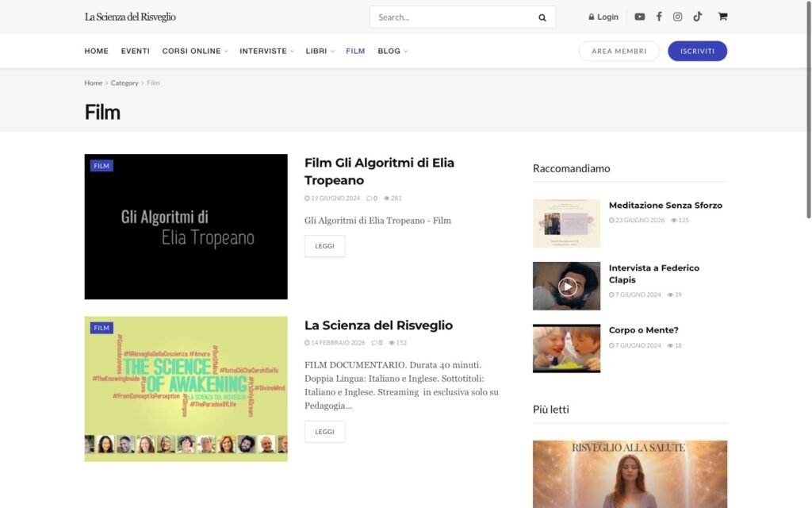Screen dimensions: 812x508
Task: Open the YouTube channel icon
Action: coord(640,17)
